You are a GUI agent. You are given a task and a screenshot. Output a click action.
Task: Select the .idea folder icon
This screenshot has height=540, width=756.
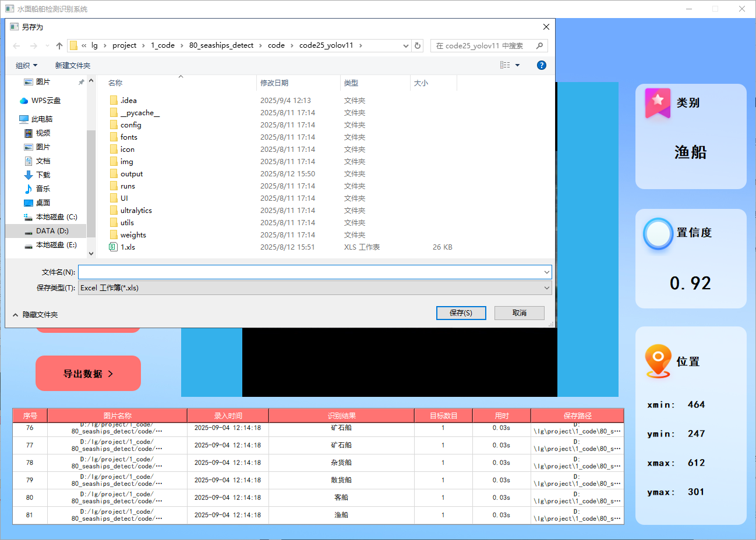coord(114,100)
